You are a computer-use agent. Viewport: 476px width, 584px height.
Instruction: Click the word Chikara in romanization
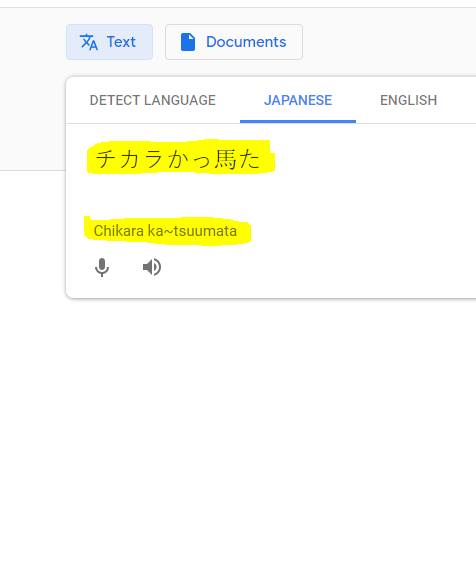click(118, 231)
